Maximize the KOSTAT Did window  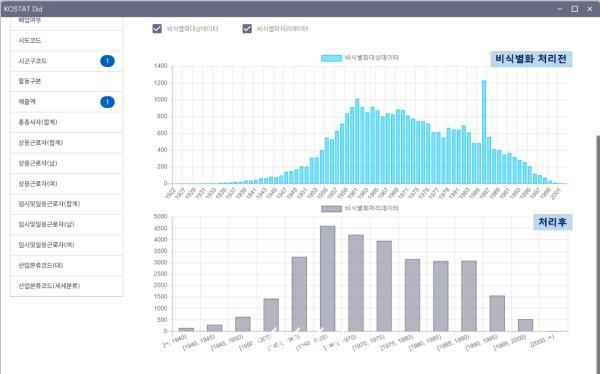pos(575,9)
